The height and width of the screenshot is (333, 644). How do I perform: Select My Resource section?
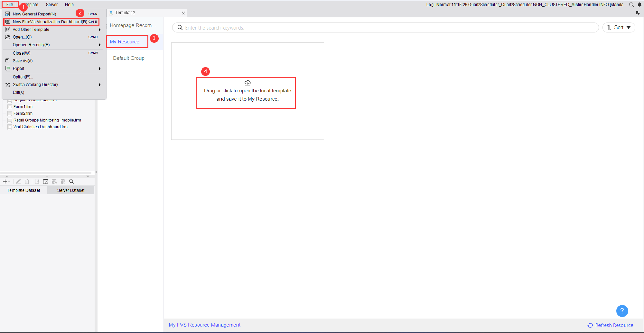[x=125, y=42]
